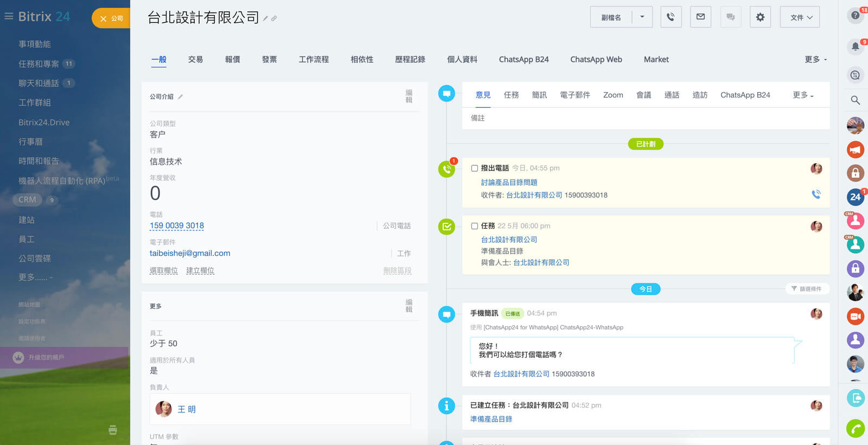Open the ChatsApp Web tab
The width and height of the screenshot is (868, 445).
point(596,60)
